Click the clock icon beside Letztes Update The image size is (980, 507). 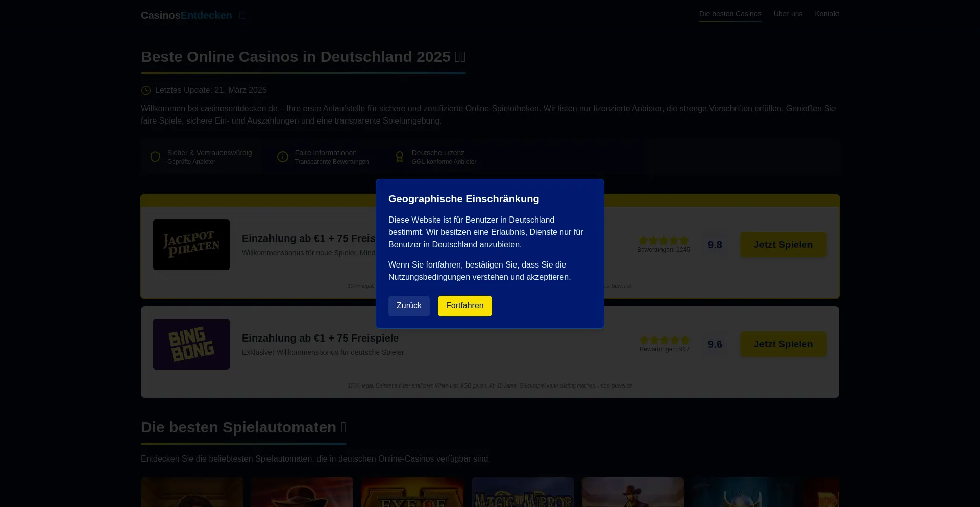pos(146,90)
